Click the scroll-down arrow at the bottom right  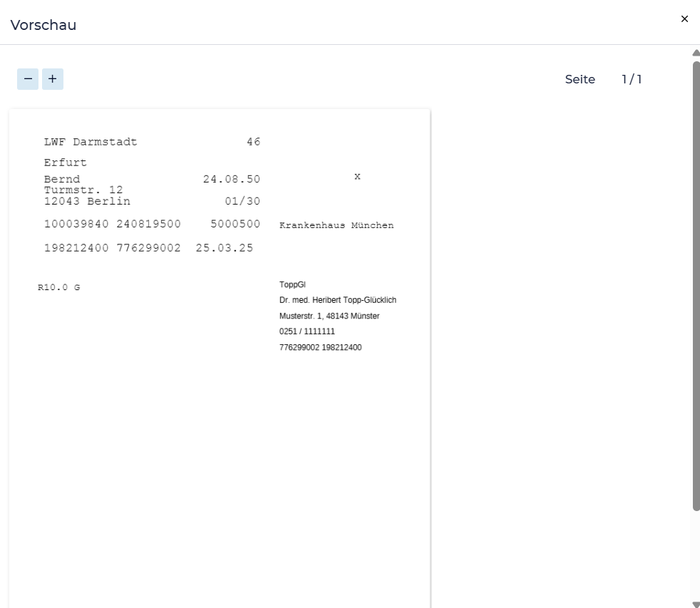[696, 604]
